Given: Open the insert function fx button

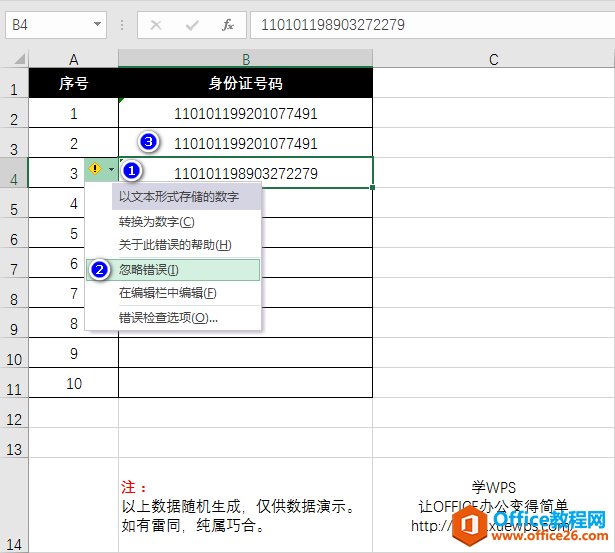Looking at the screenshot, I should point(228,25).
